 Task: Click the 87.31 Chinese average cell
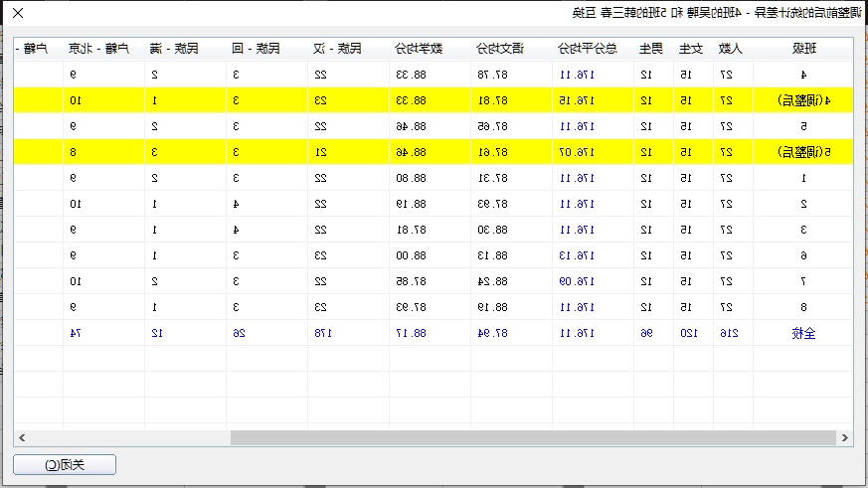point(511,178)
